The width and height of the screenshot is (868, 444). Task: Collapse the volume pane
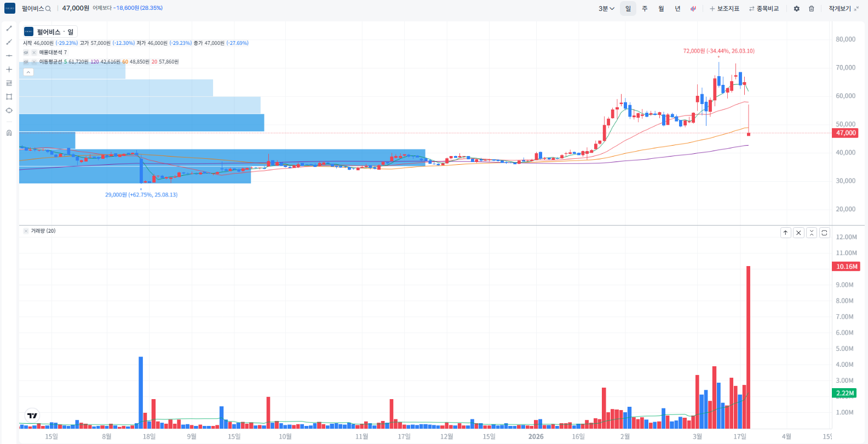pyautogui.click(x=812, y=233)
